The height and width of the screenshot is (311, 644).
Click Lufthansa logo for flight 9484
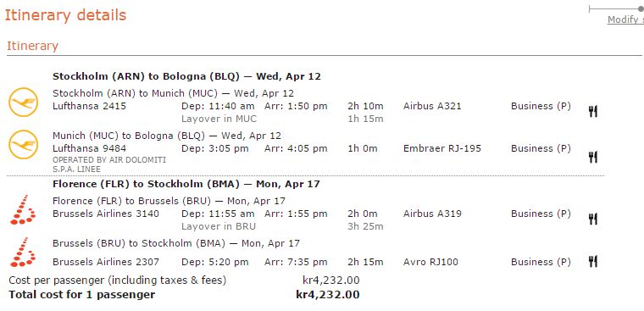24,144
